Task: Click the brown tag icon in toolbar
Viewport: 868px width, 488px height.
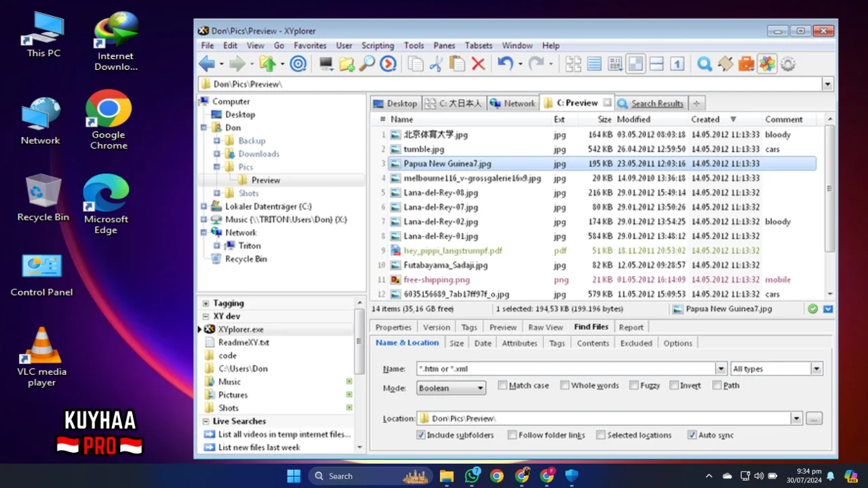Action: (x=726, y=64)
